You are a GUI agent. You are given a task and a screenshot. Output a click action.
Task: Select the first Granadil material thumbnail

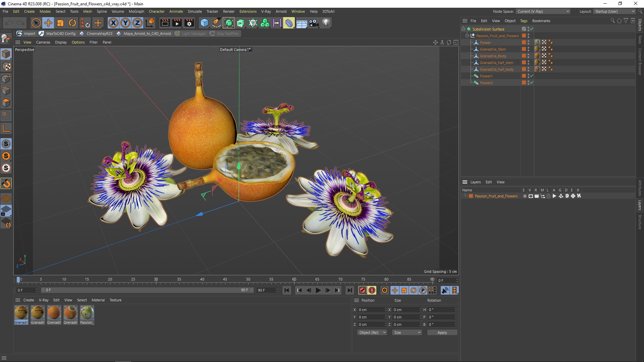pos(21,315)
